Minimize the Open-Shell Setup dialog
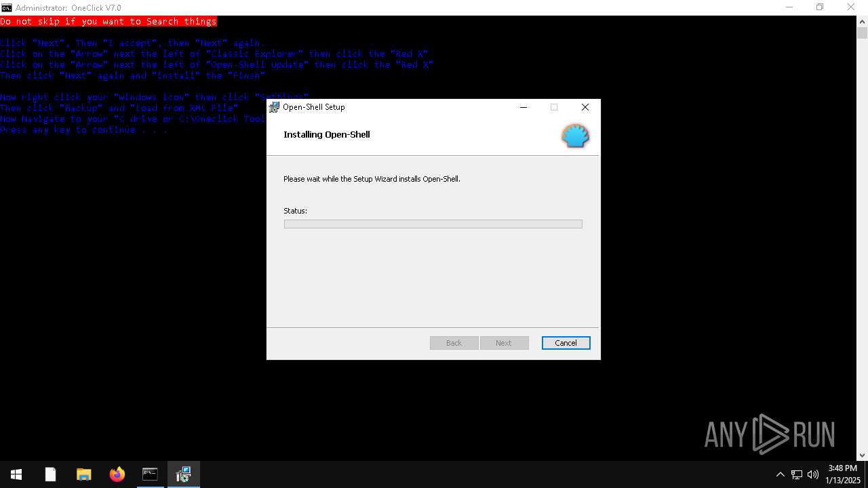 (524, 107)
